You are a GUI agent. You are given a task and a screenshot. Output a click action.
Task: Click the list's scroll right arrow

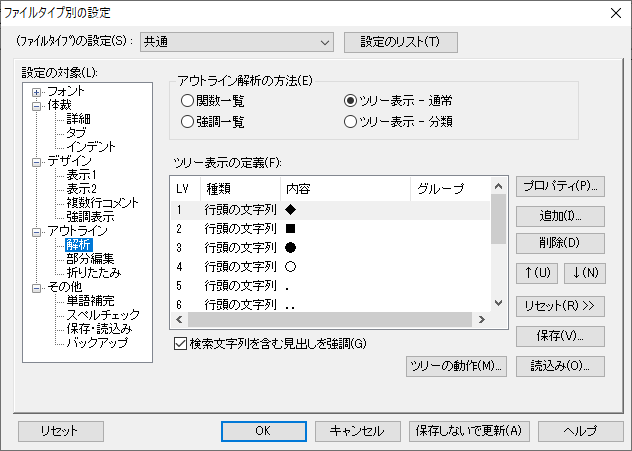pyautogui.click(x=482, y=320)
